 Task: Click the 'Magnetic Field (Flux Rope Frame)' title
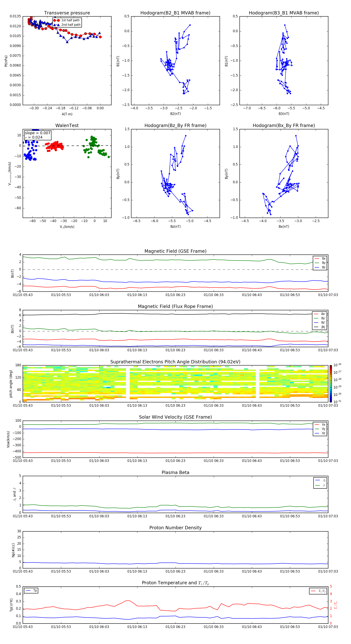175,307
